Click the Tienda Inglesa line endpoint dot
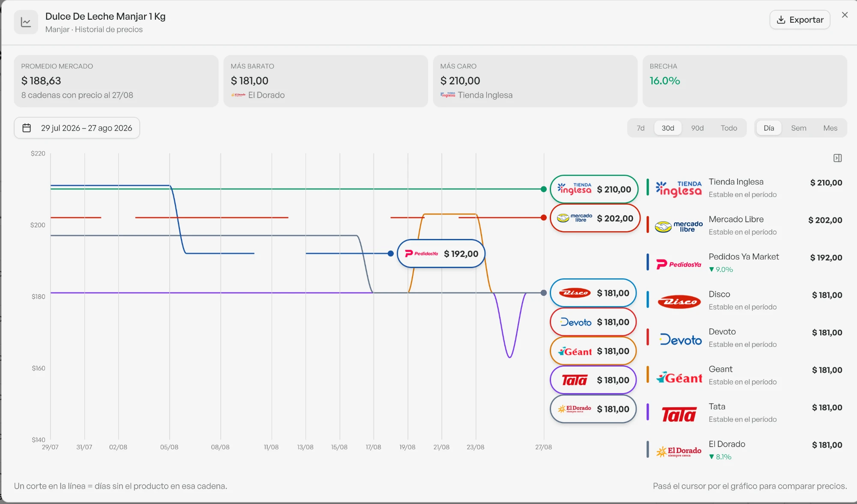This screenshot has width=857, height=504. 544,189
